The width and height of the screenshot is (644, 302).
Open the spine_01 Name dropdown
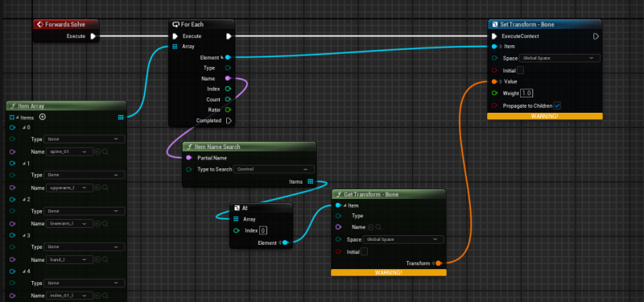click(x=69, y=151)
